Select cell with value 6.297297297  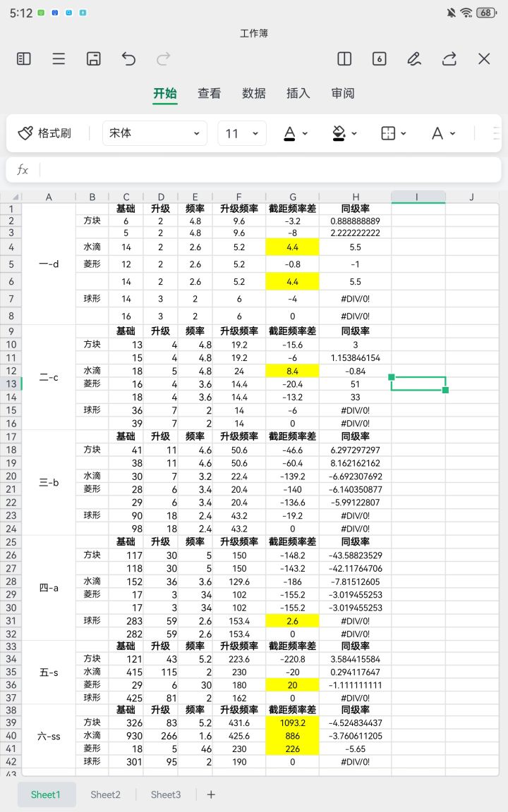point(355,450)
